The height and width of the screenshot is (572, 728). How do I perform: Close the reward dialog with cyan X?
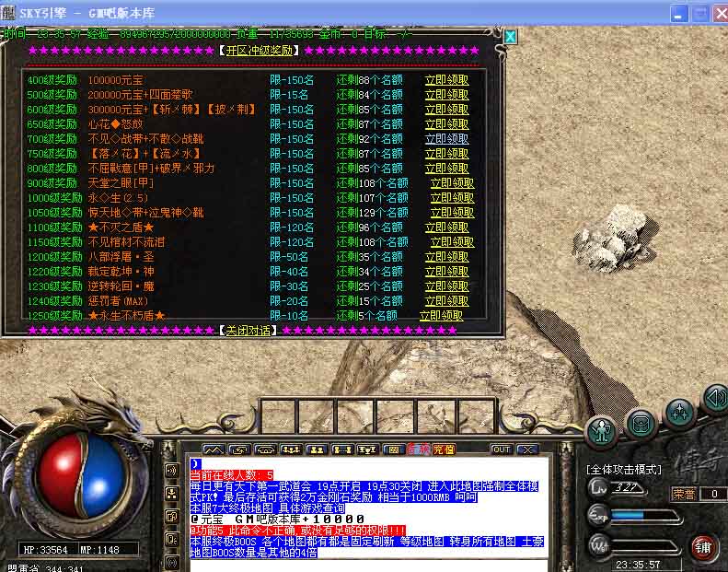point(510,37)
